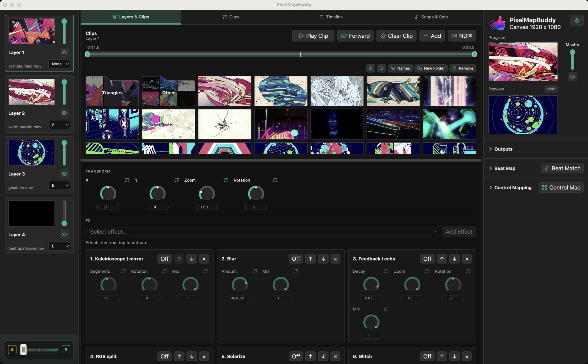Expand the Control Mapping section
The image size is (588, 364).
pyautogui.click(x=510, y=187)
